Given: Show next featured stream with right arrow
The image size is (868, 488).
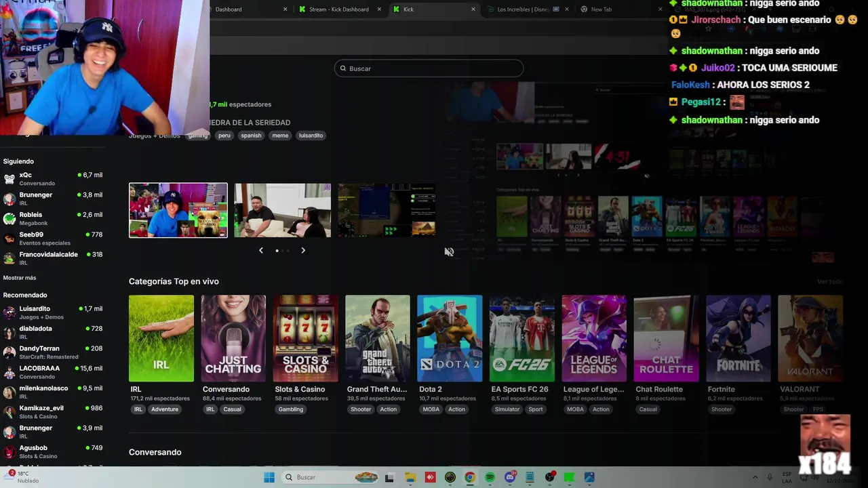Looking at the screenshot, I should point(303,251).
